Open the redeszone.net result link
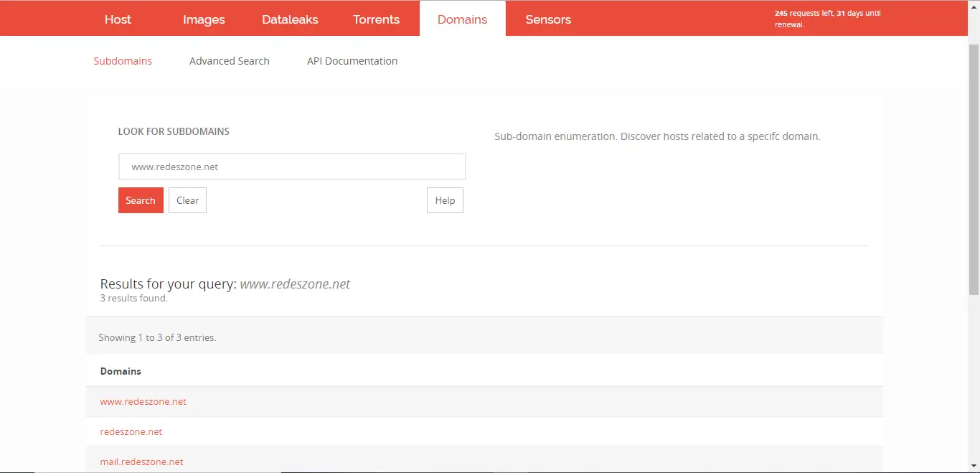980x473 pixels. (131, 431)
